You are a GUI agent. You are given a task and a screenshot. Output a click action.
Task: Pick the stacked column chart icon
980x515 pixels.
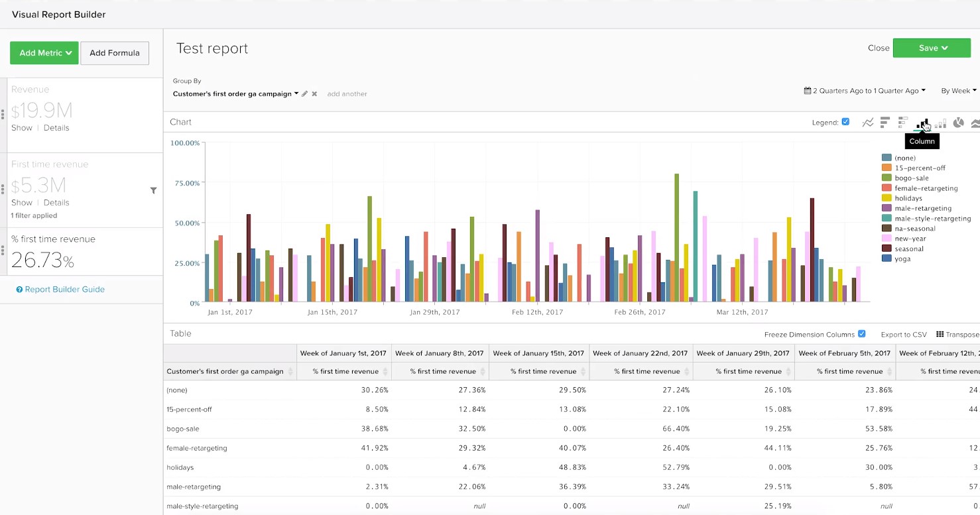[940, 122]
